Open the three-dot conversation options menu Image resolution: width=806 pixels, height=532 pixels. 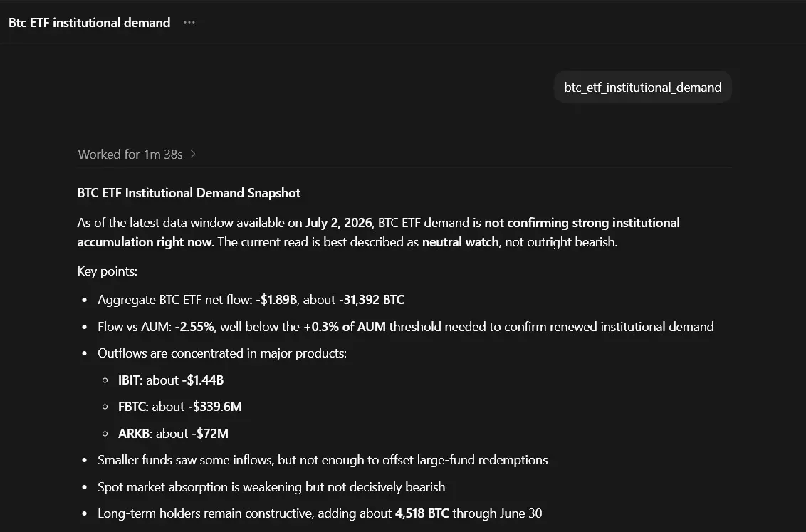pyautogui.click(x=189, y=23)
